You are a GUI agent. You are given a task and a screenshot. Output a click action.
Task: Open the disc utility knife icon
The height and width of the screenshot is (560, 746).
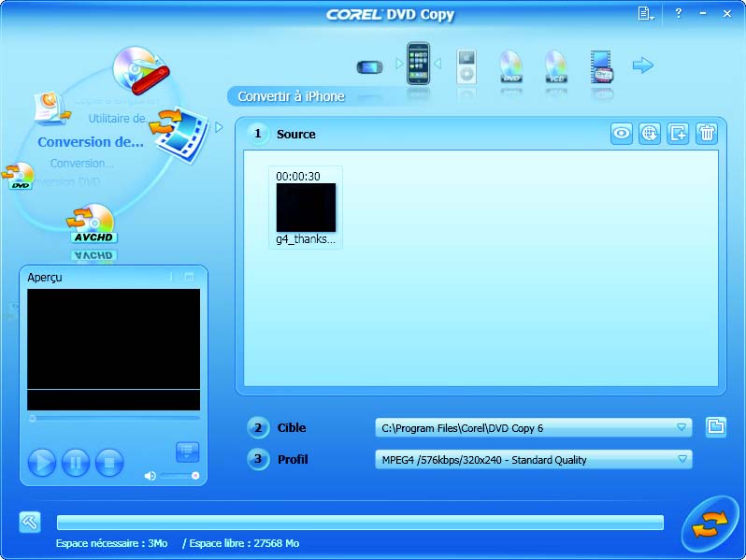point(141,70)
